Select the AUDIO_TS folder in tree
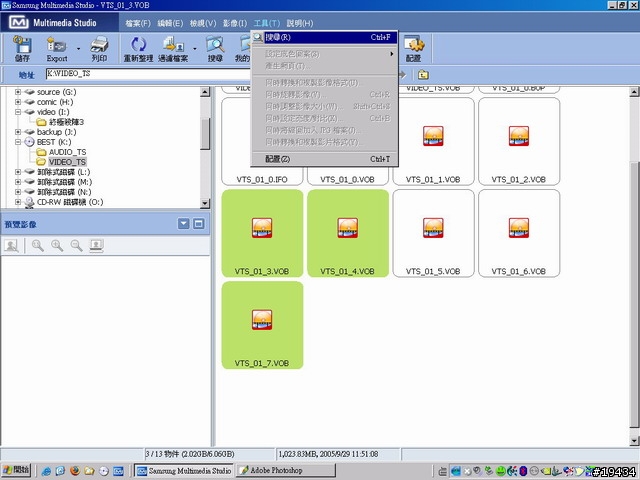 tap(67, 152)
